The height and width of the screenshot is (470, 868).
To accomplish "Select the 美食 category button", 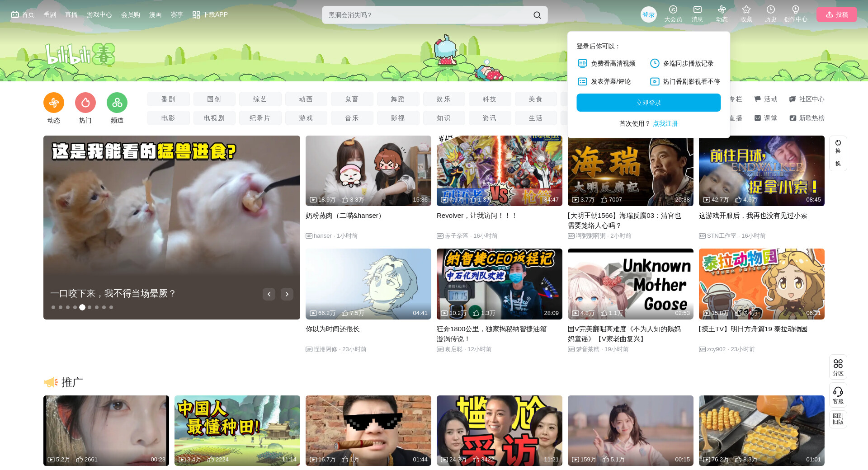I will click(x=536, y=99).
